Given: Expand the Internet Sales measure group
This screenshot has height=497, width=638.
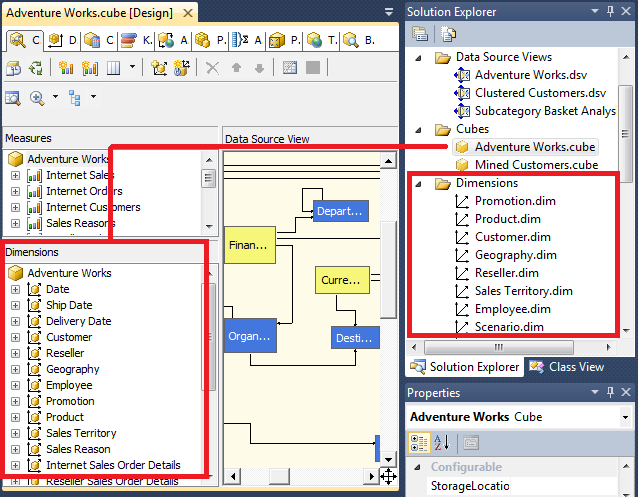Looking at the screenshot, I should [15, 175].
